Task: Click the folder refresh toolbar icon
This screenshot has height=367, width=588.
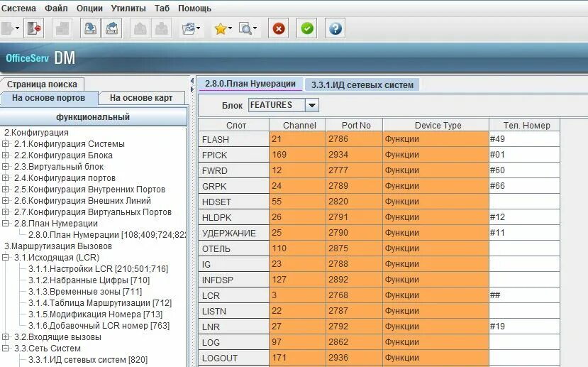Action: (x=188, y=28)
